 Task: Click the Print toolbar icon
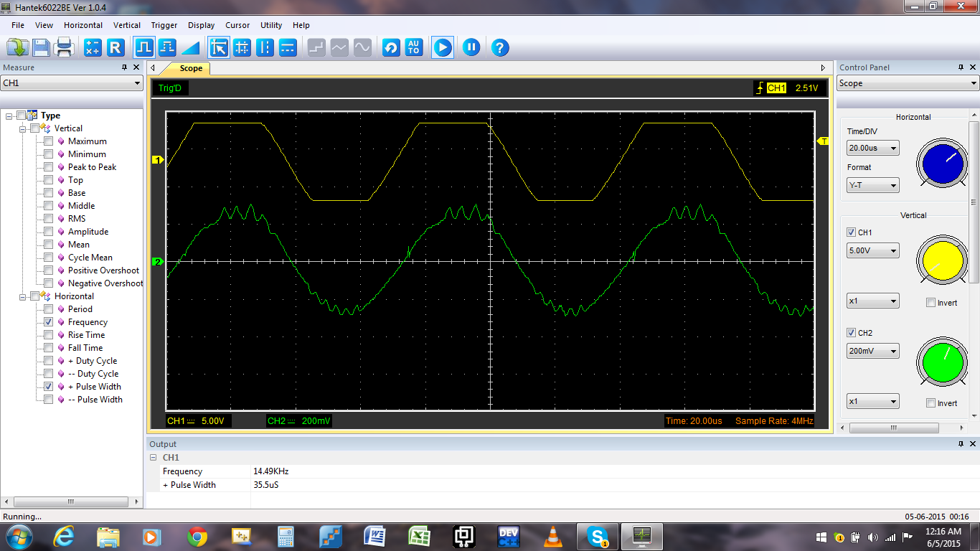pos(65,48)
